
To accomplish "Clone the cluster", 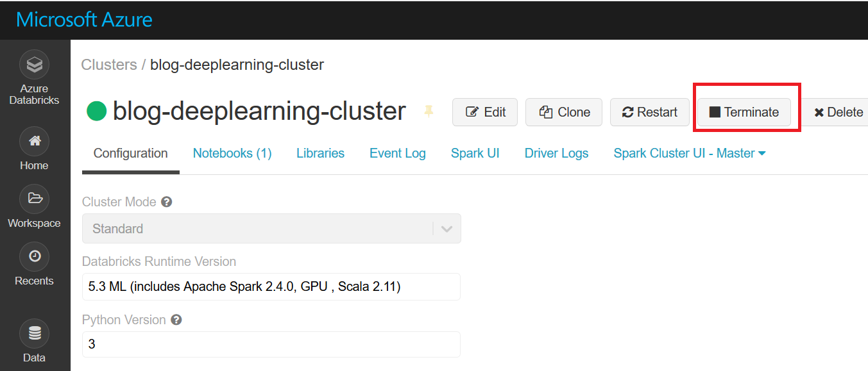I will point(564,112).
